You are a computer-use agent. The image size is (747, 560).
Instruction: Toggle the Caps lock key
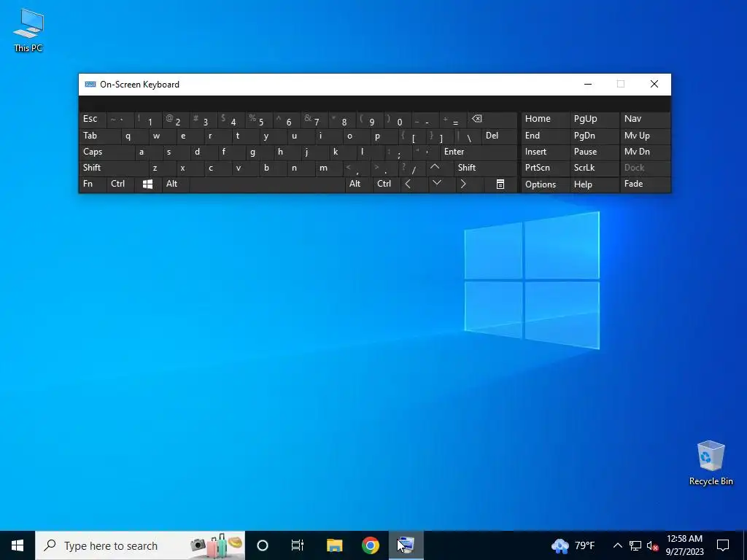(107, 152)
